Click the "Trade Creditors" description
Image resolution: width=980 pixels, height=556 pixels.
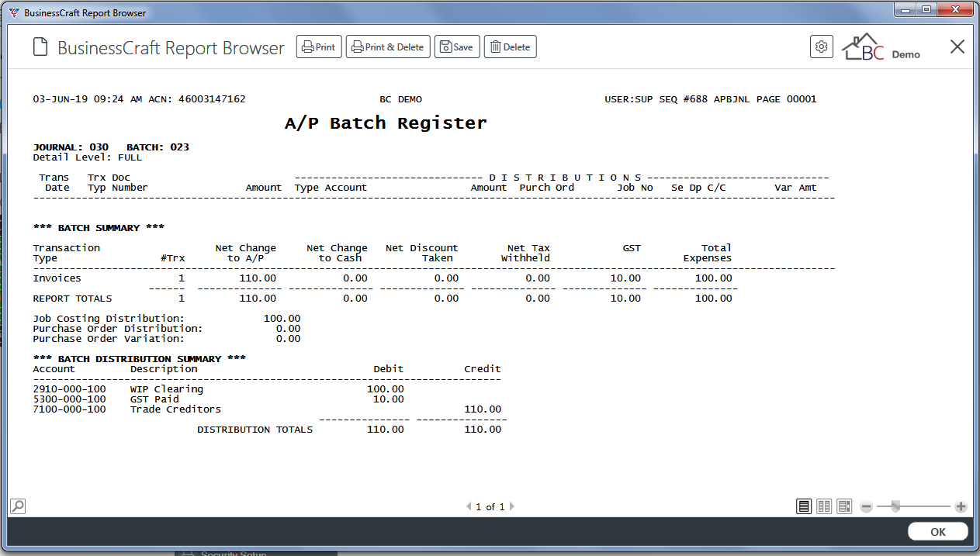tap(175, 409)
